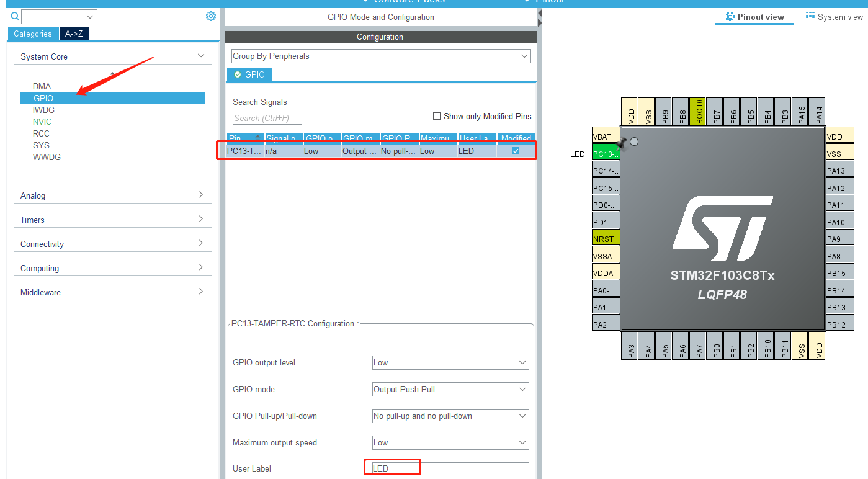The image size is (868, 479).
Task: Select IWDG under System Core
Action: tap(44, 110)
